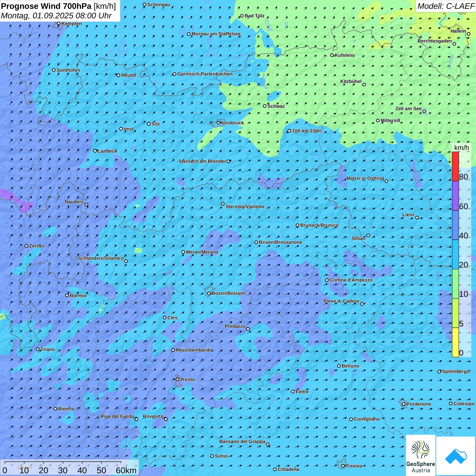The height and width of the screenshot is (476, 476).
Task: Click the Tirano city marker dot
Action: tap(38, 349)
